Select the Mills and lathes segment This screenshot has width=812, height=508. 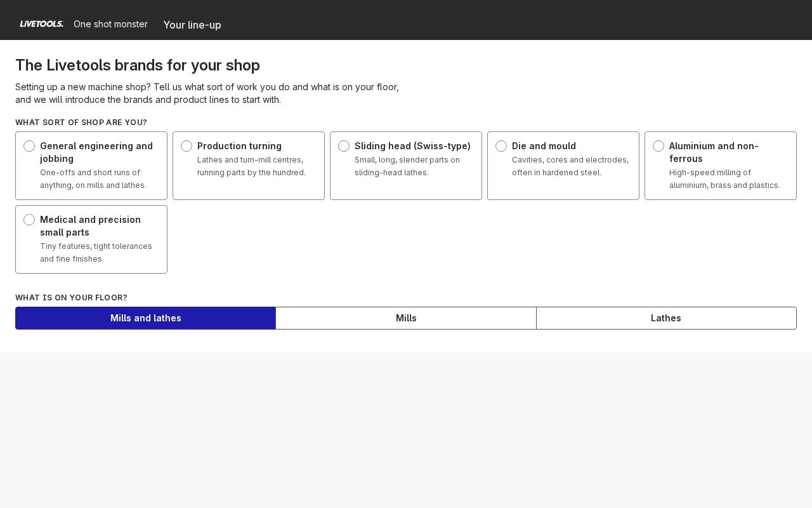pyautogui.click(x=146, y=318)
